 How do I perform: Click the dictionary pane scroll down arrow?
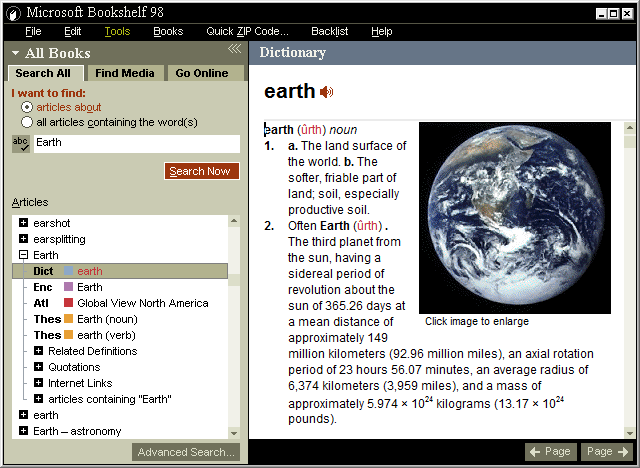click(x=629, y=433)
